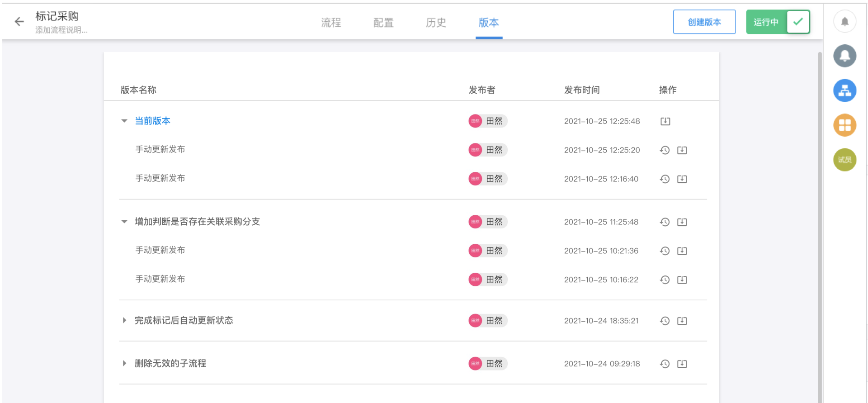Click the white notification bell icon
The image size is (868, 403).
pos(844,21)
